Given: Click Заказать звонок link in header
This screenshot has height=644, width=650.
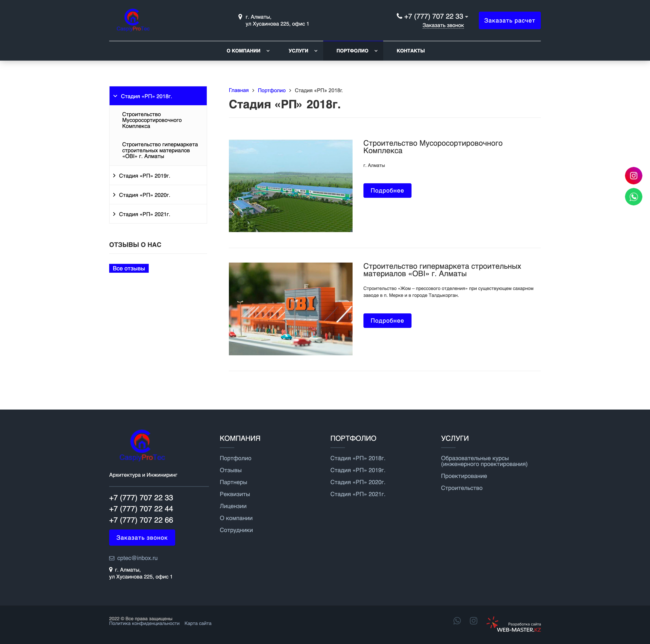Looking at the screenshot, I should tap(443, 25).
